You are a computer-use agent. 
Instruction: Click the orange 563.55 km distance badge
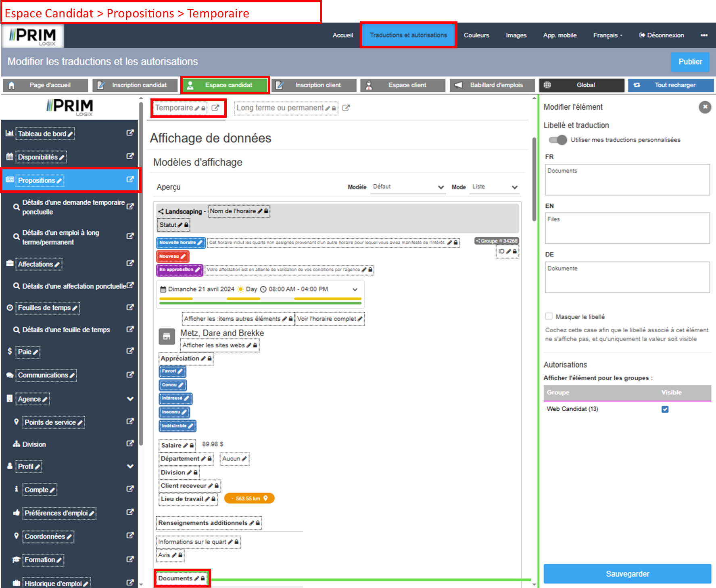coord(249,498)
